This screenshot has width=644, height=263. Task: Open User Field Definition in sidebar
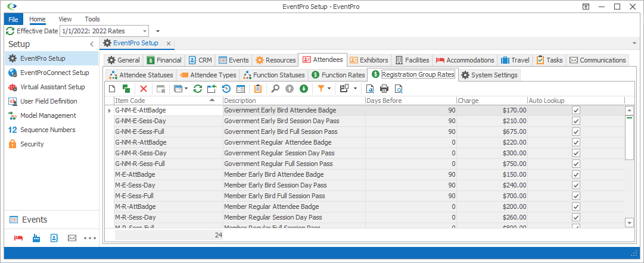click(x=51, y=101)
